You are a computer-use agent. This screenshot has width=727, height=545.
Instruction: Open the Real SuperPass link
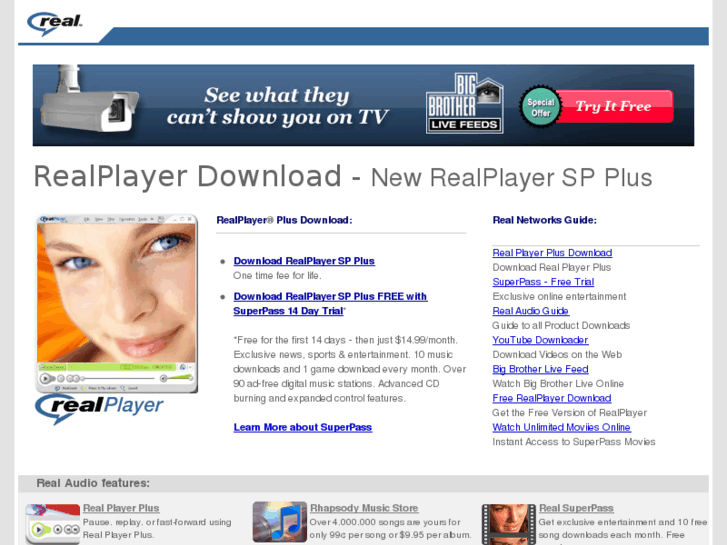(x=576, y=508)
